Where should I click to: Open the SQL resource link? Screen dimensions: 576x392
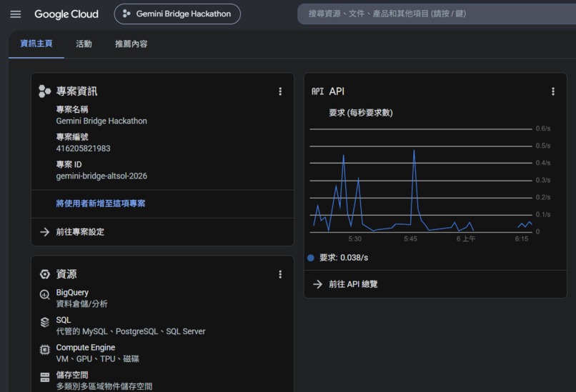click(x=64, y=320)
